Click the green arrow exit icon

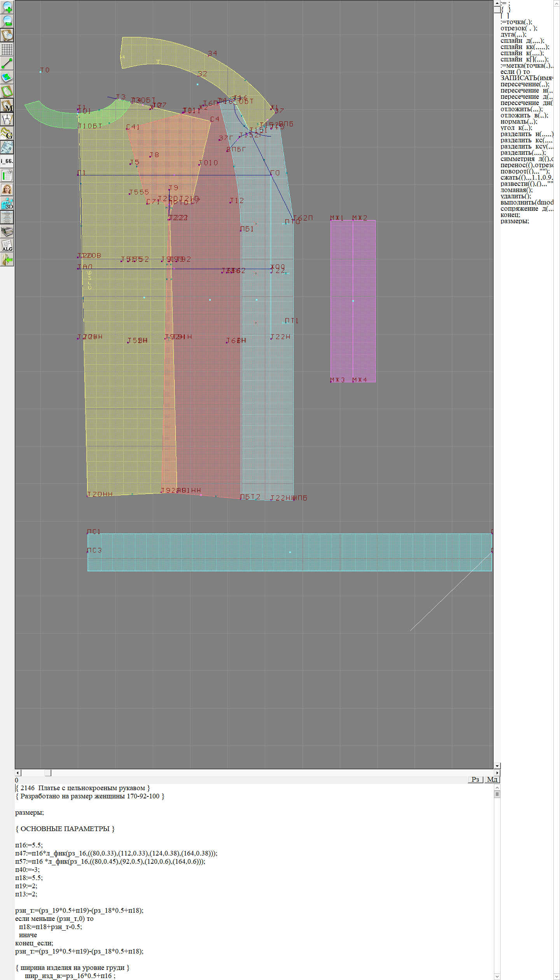7,259
